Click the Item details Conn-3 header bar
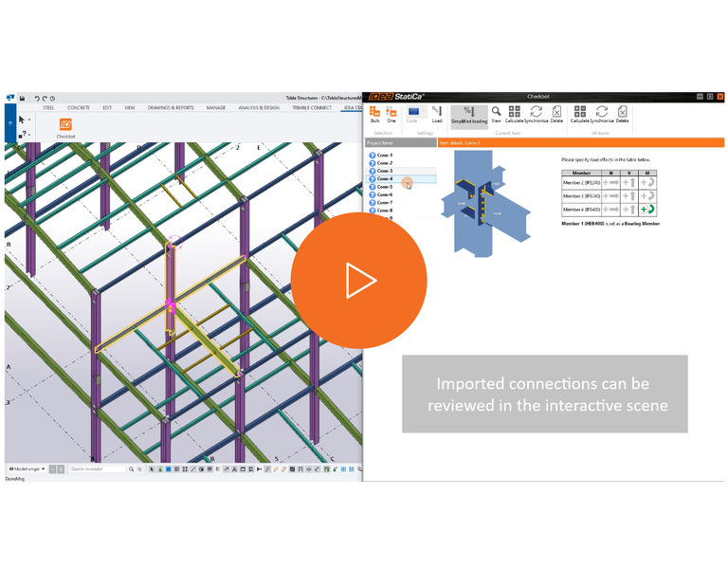728x569 pixels. 581,143
